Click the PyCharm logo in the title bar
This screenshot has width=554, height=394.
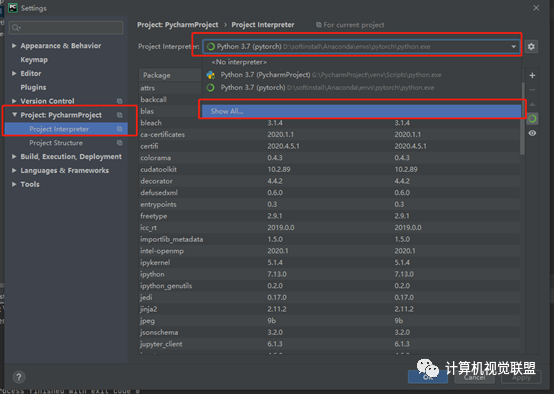click(13, 8)
